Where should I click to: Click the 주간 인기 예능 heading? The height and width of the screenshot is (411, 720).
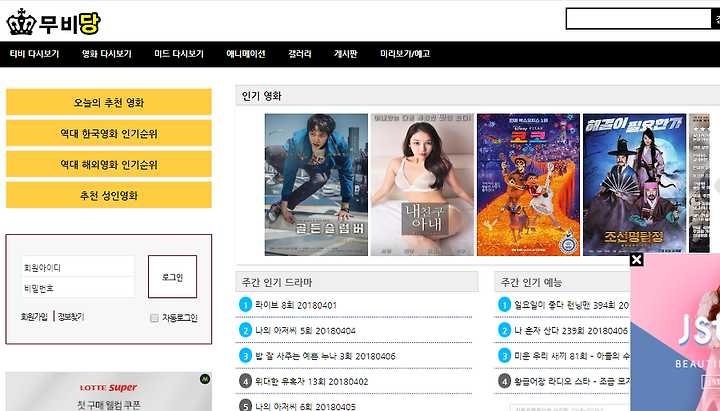click(531, 282)
